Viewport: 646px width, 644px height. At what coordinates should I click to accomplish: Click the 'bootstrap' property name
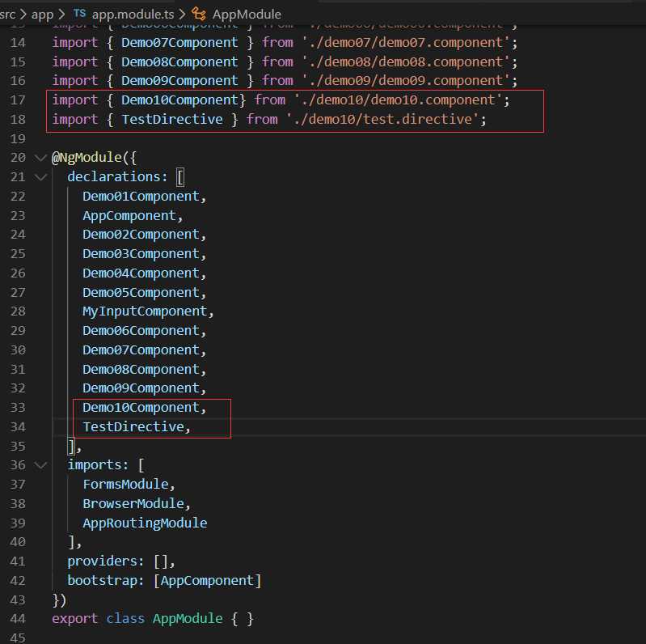tap(102, 581)
